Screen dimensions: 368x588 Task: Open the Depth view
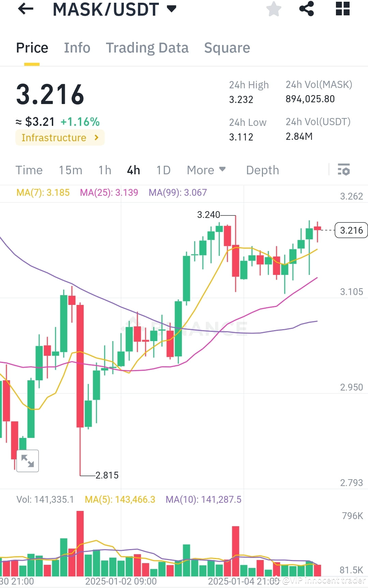click(x=262, y=170)
